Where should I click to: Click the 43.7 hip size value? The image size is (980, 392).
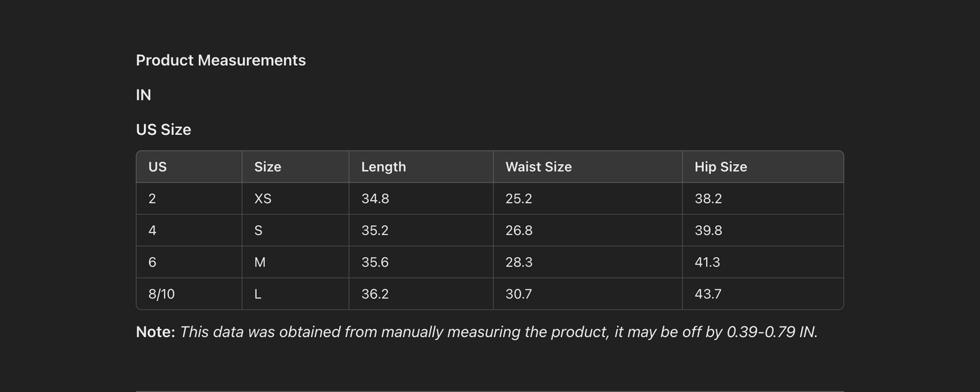707,294
